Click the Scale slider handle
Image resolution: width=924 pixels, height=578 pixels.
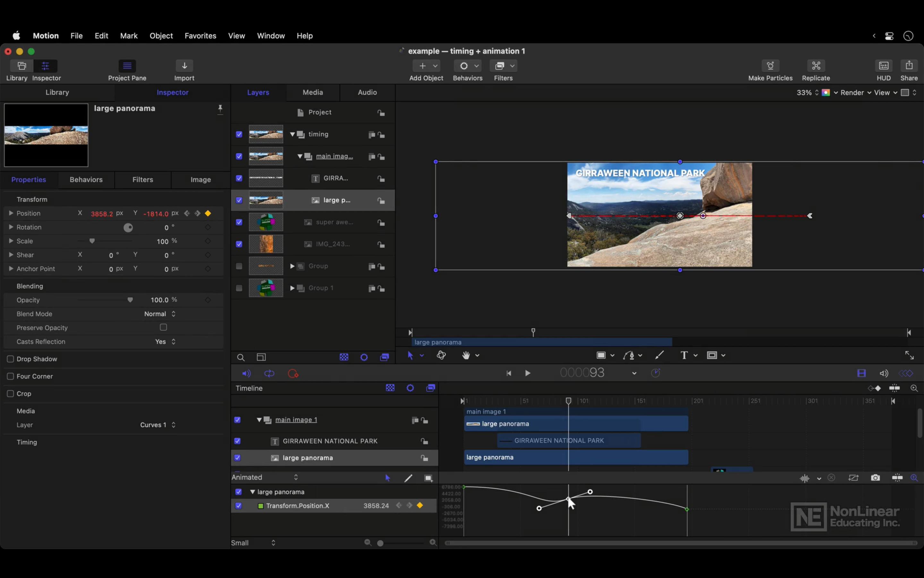point(92,241)
